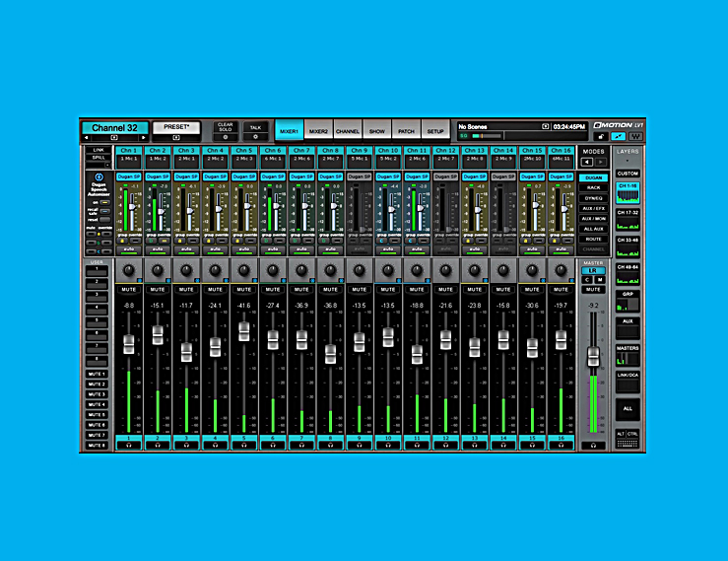Viewport: 728px width, 561px height.
Task: Click the channel 14 pan knob
Action: [503, 269]
